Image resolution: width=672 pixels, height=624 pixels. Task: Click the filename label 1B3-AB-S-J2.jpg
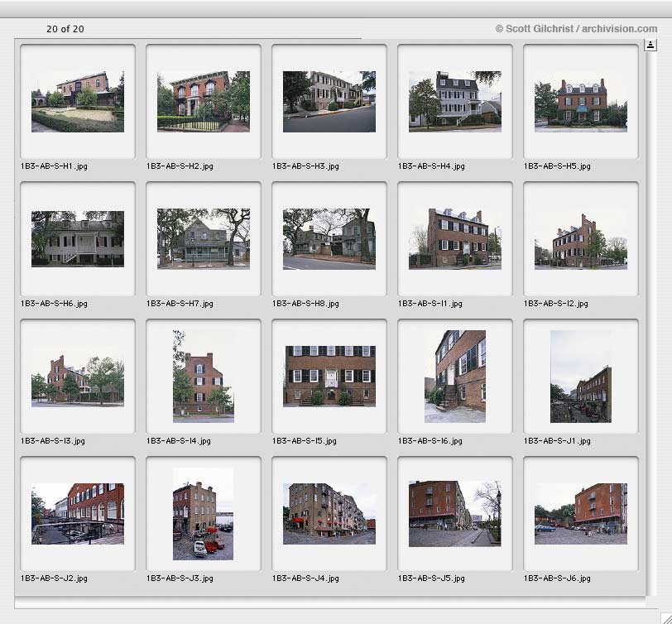54,578
